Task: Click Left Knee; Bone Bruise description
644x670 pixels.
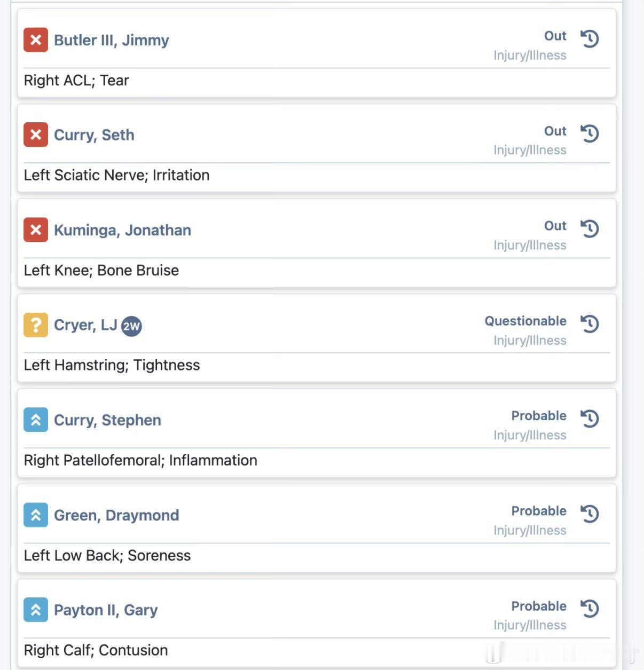Action: click(x=101, y=270)
